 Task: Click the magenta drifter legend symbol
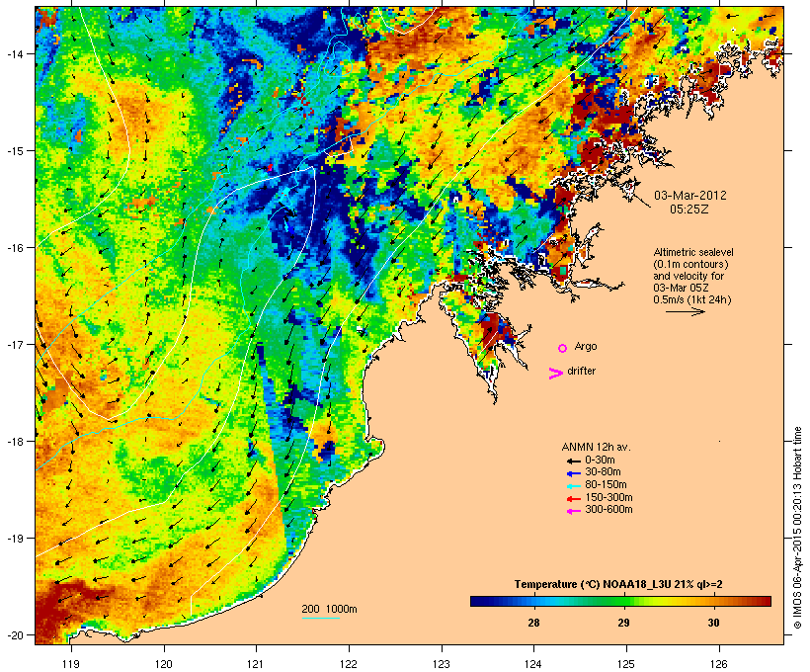(555, 373)
